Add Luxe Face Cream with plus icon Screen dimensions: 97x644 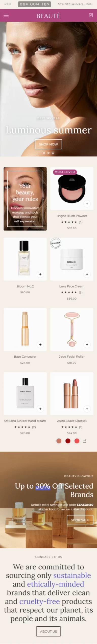(87, 274)
